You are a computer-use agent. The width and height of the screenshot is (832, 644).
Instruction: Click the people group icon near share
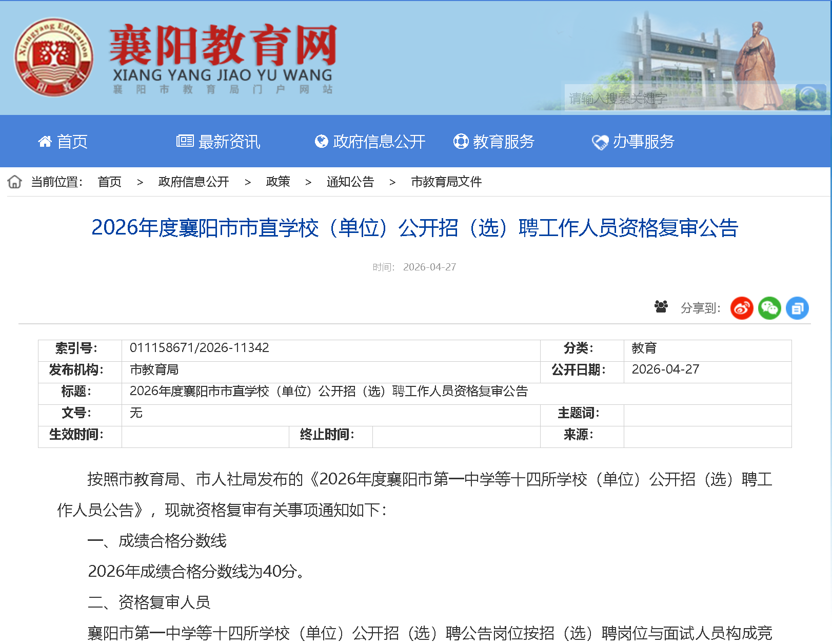(661, 307)
